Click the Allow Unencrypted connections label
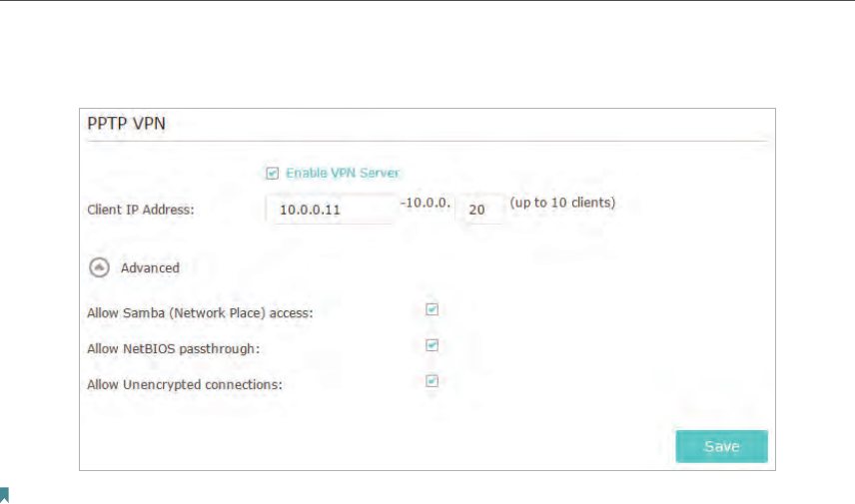 [x=186, y=384]
